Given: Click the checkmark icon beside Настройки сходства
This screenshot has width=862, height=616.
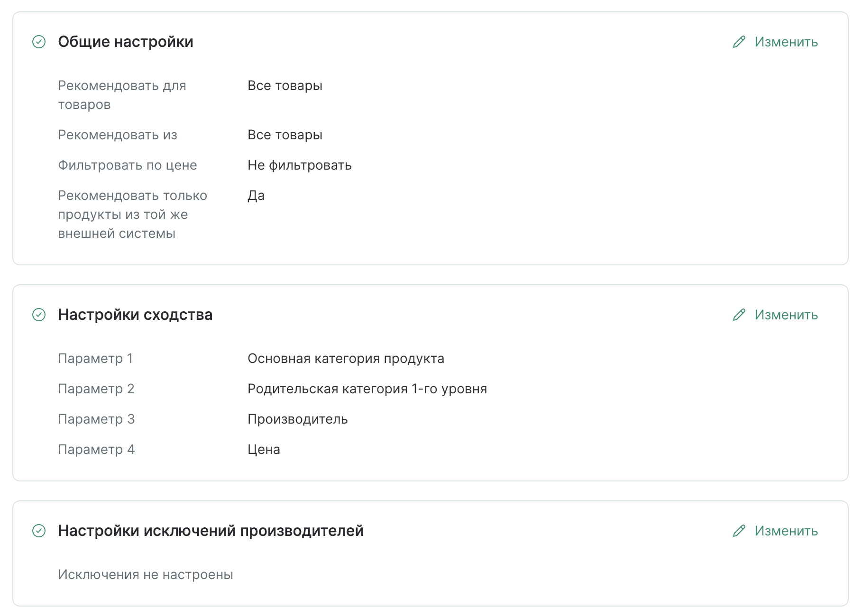Looking at the screenshot, I should click(x=39, y=314).
